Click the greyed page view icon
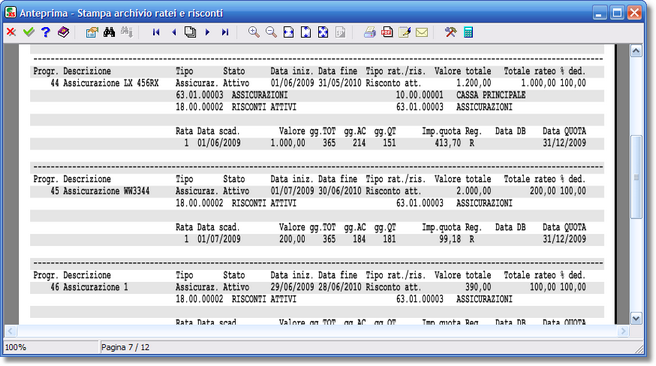656x366 pixels. (x=341, y=32)
